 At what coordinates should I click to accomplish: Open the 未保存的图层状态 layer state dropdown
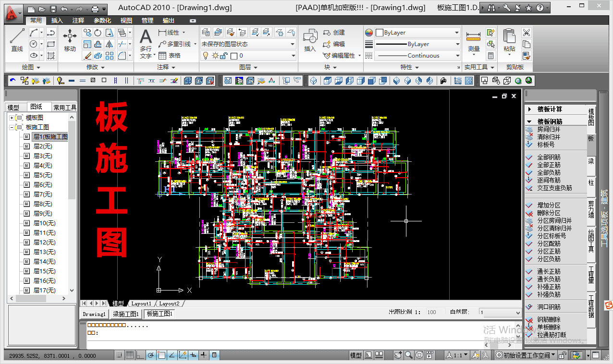pos(248,44)
